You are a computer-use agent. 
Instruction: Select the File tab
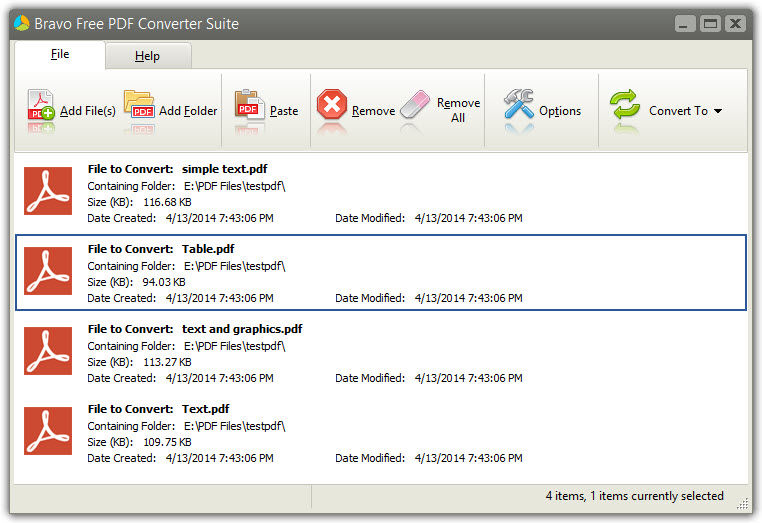(x=60, y=54)
